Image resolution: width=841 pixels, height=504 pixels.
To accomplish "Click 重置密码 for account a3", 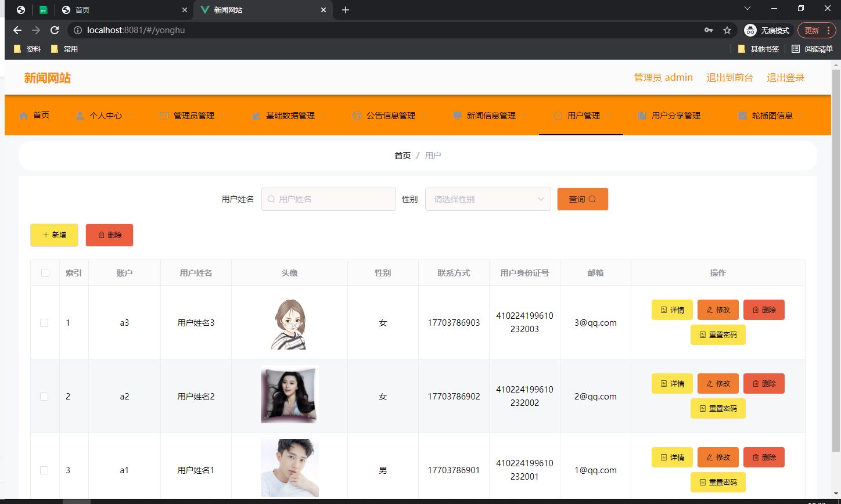I will (718, 335).
